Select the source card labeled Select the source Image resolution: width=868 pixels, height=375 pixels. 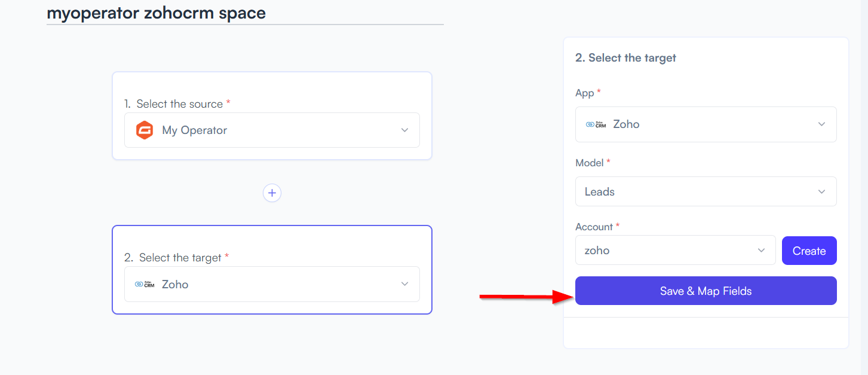[272, 116]
